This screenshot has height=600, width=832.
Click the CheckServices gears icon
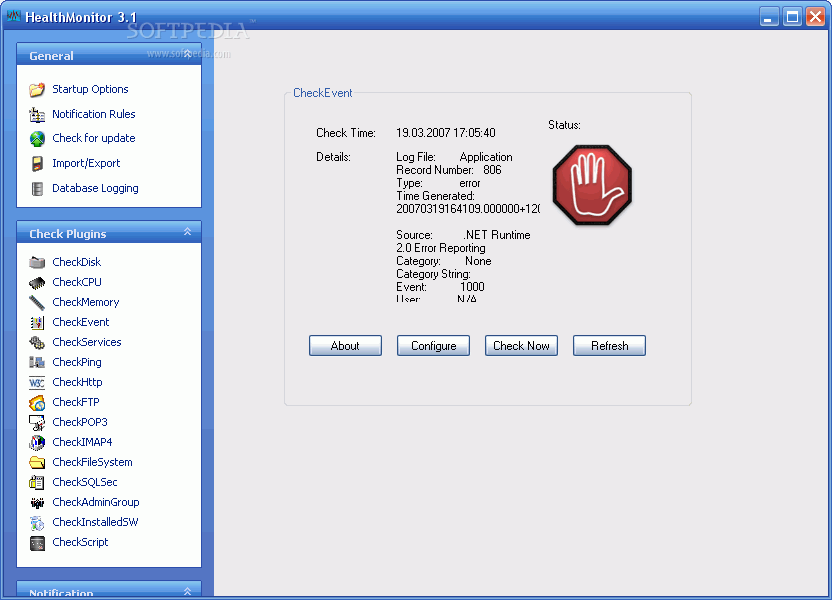coord(37,343)
